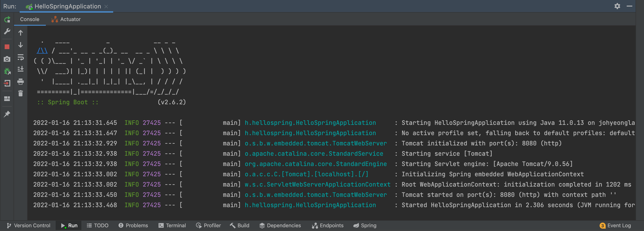
Task: Open Run tool window settings gear
Action: pos(617,6)
